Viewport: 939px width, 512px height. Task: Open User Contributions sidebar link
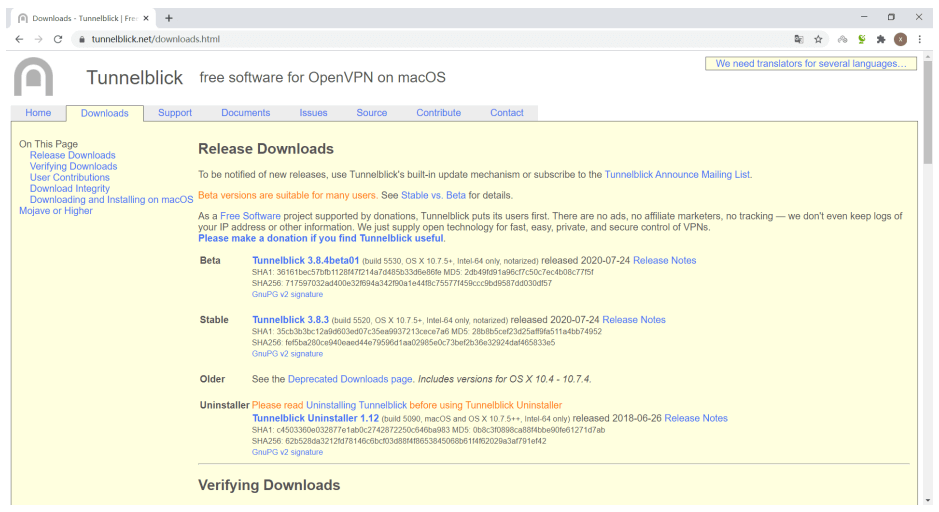[70, 177]
